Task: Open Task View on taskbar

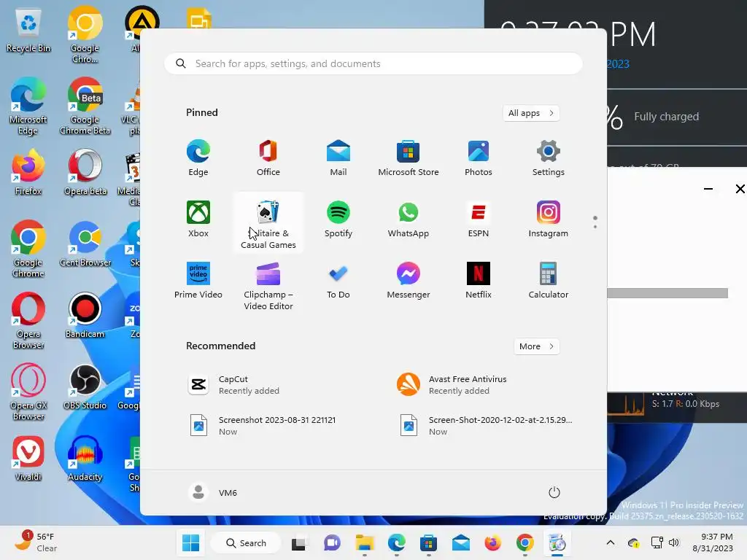Action: pyautogui.click(x=299, y=542)
